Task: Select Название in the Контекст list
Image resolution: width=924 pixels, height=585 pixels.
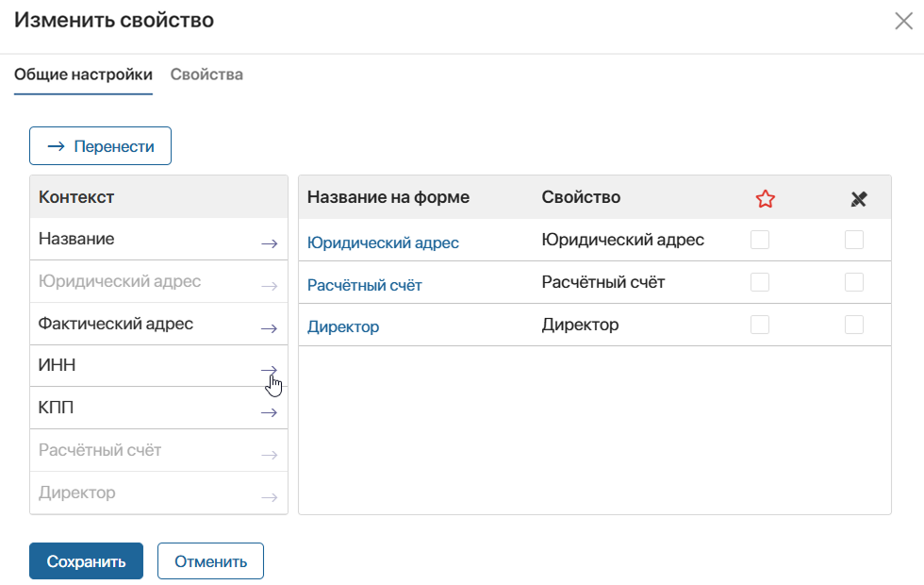Action: point(76,239)
